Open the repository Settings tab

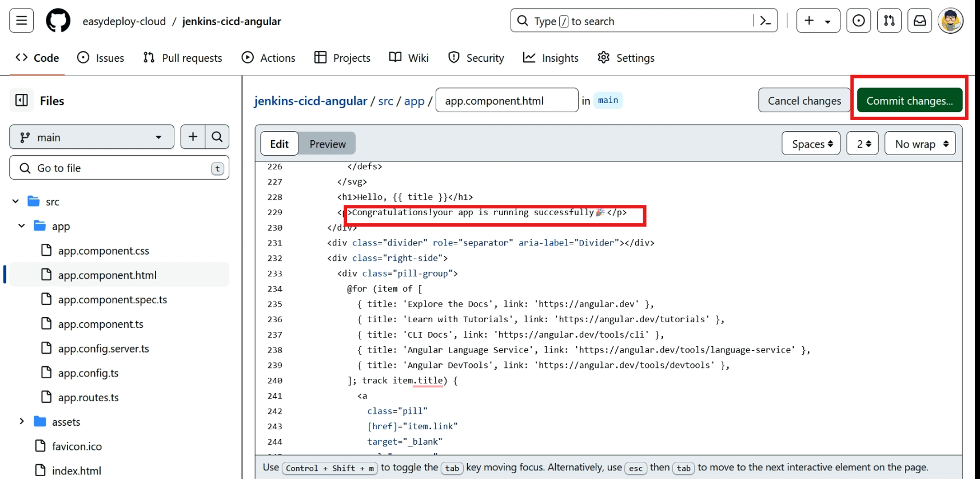626,58
